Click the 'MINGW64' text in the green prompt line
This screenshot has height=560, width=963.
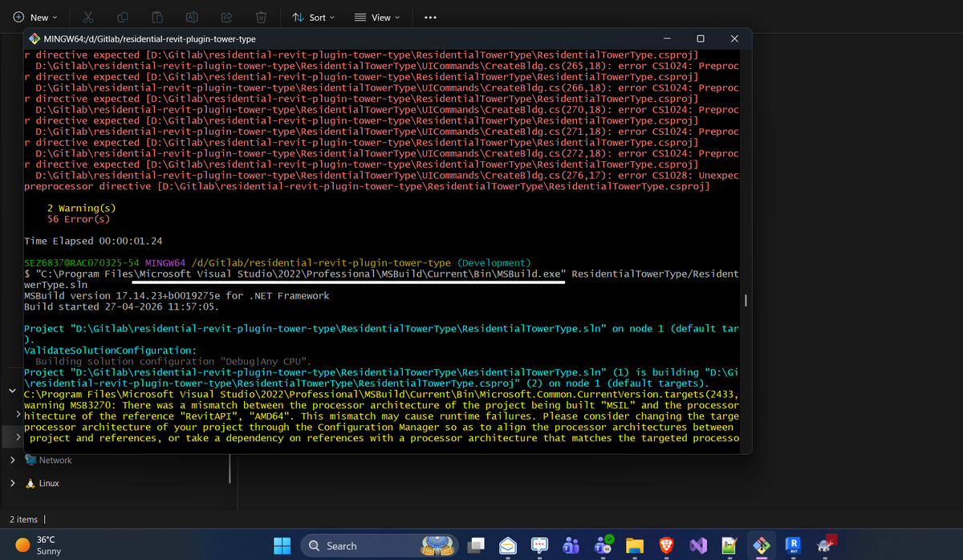tap(165, 263)
